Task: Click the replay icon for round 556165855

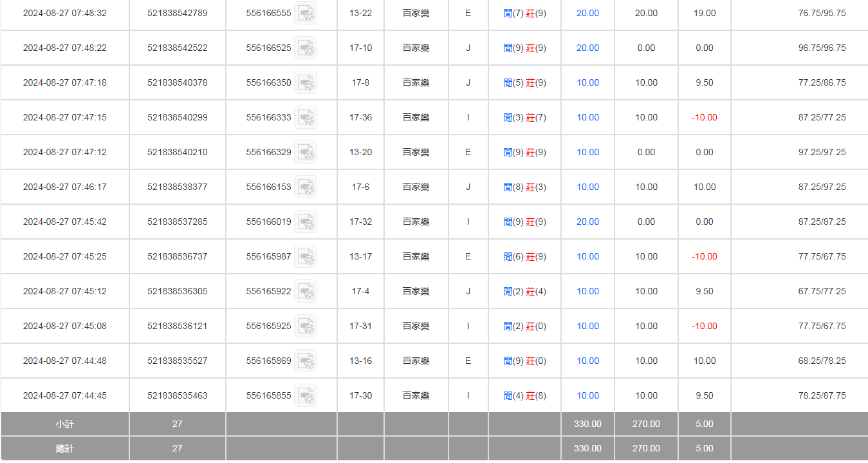Action: click(x=306, y=396)
